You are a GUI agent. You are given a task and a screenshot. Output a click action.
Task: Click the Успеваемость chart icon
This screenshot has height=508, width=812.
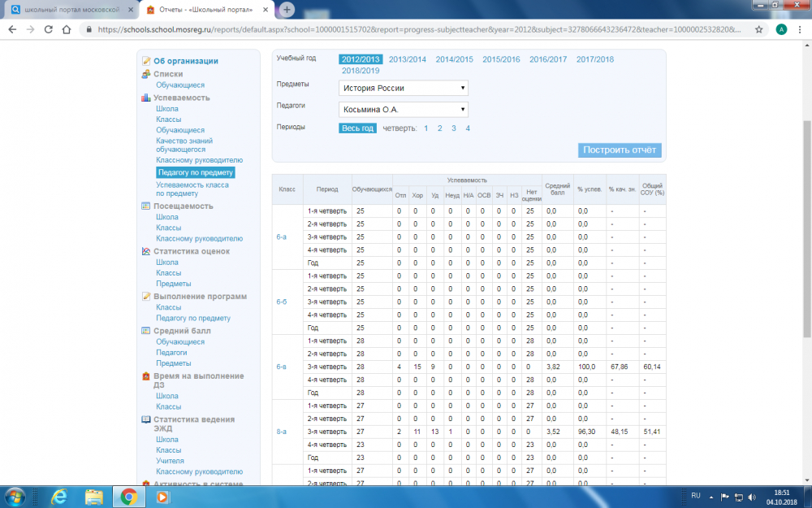point(146,98)
